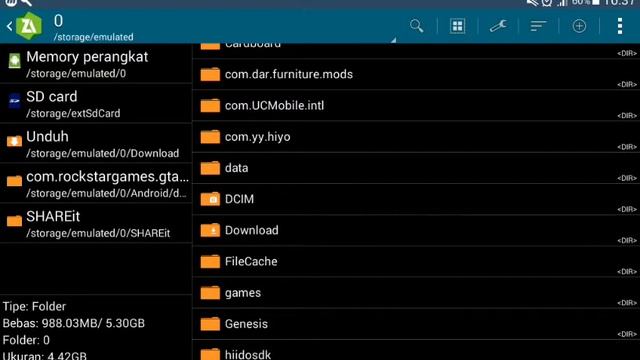Expand the path dropdown triangle
The image size is (640, 360).
pos(393,40)
